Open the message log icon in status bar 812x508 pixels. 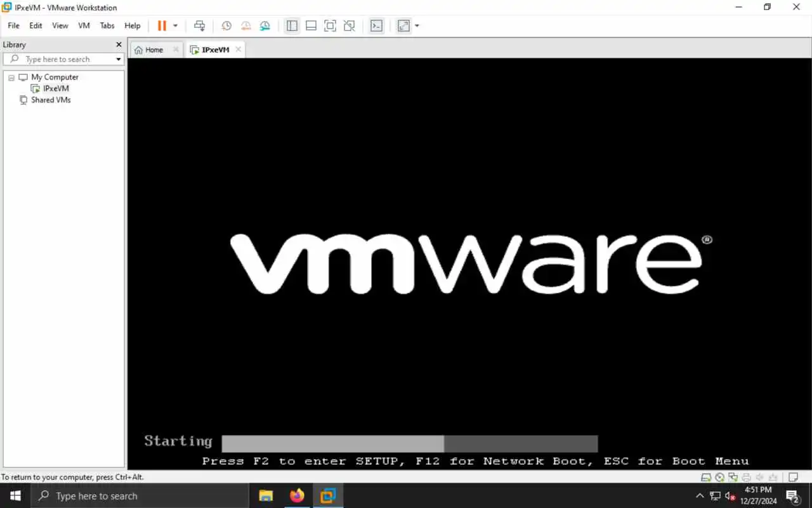click(x=792, y=477)
